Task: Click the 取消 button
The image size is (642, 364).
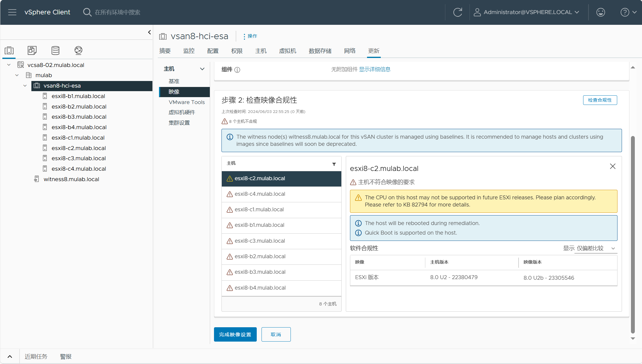Action: point(276,334)
